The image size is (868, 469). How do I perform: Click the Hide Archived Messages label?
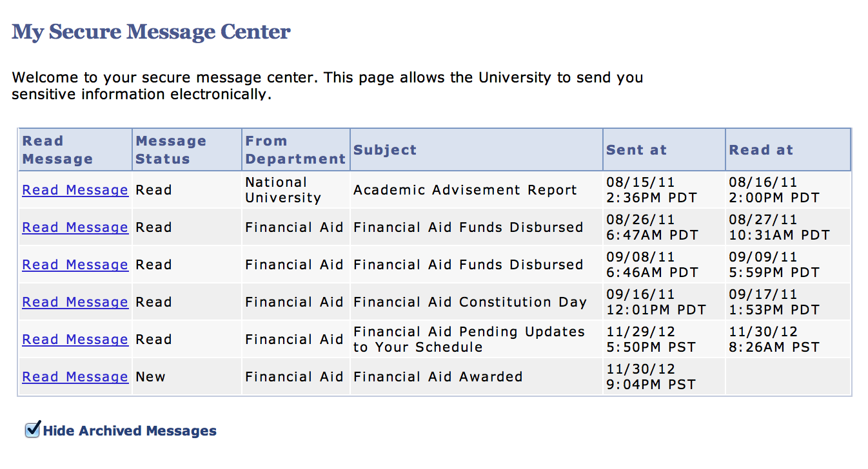click(x=130, y=431)
